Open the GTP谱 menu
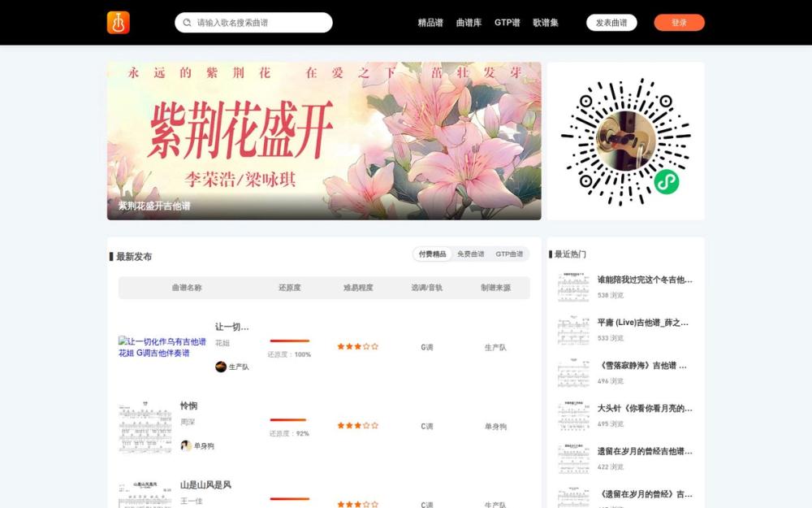This screenshot has width=812, height=508. coord(507,23)
